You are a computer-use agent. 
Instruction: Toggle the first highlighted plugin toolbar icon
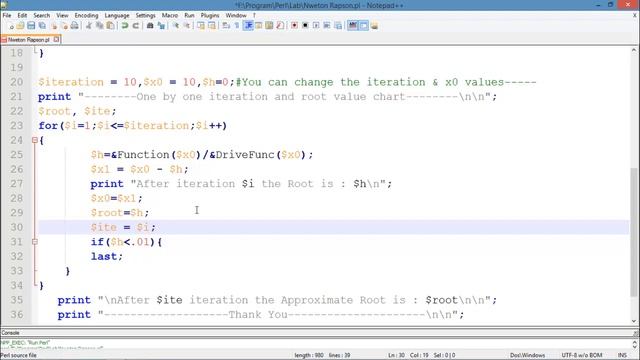pyautogui.click(x=352, y=26)
